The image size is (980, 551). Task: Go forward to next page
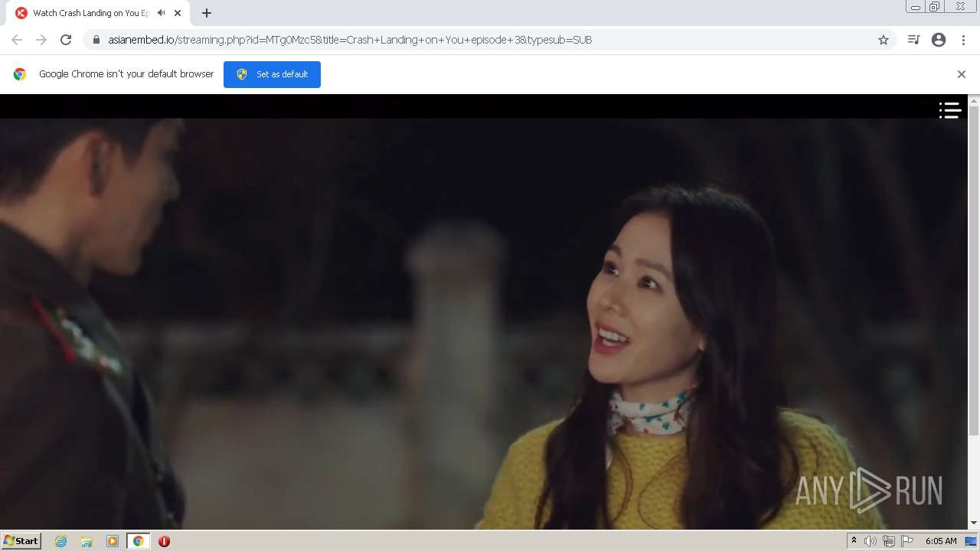pyautogui.click(x=41, y=40)
